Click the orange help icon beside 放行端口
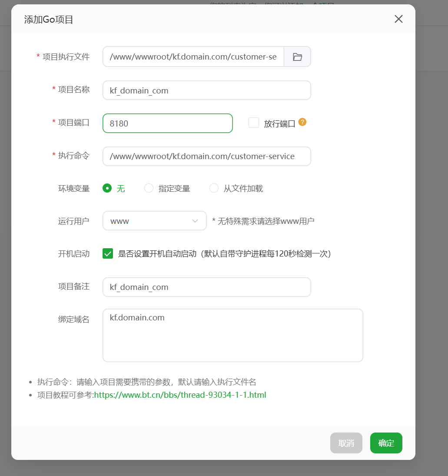This screenshot has width=448, height=476. click(302, 122)
